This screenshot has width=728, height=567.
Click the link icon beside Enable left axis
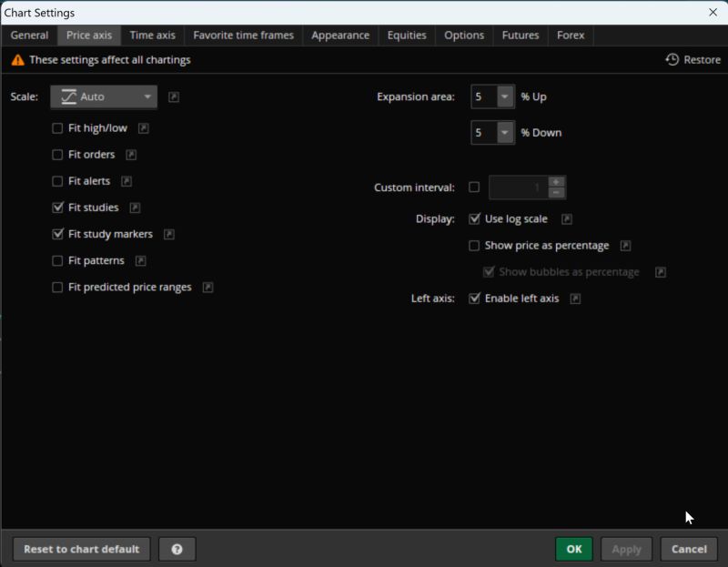(x=575, y=298)
